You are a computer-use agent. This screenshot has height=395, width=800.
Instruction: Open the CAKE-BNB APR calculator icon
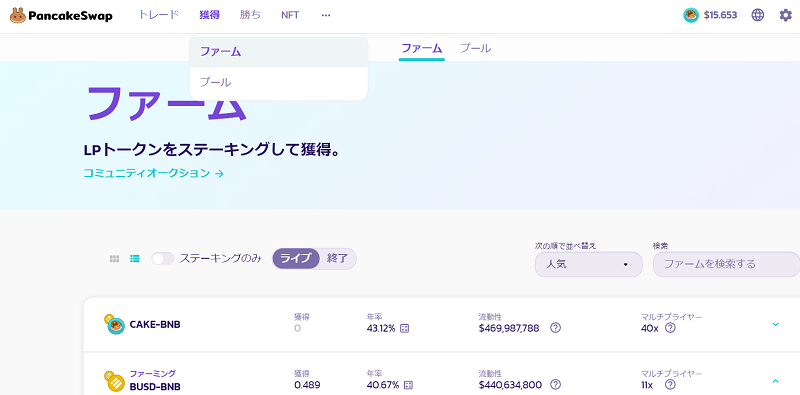[x=405, y=328]
